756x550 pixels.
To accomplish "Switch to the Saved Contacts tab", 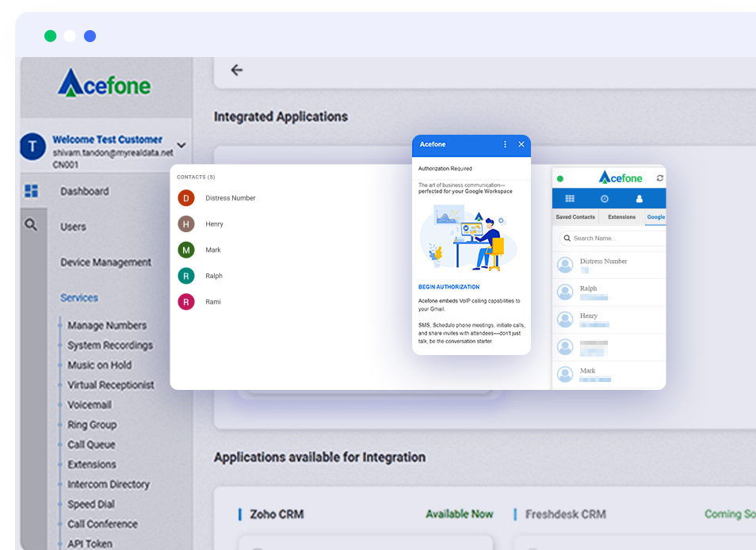I will pyautogui.click(x=575, y=217).
